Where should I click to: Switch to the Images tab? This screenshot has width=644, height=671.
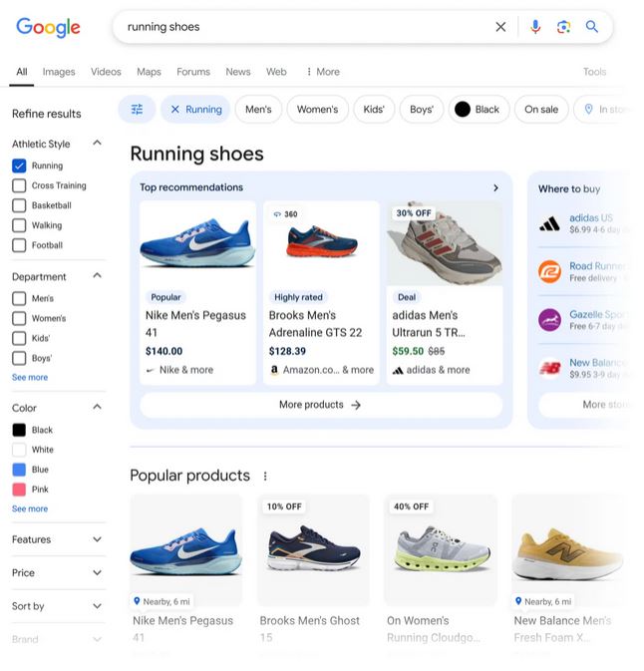click(x=59, y=72)
